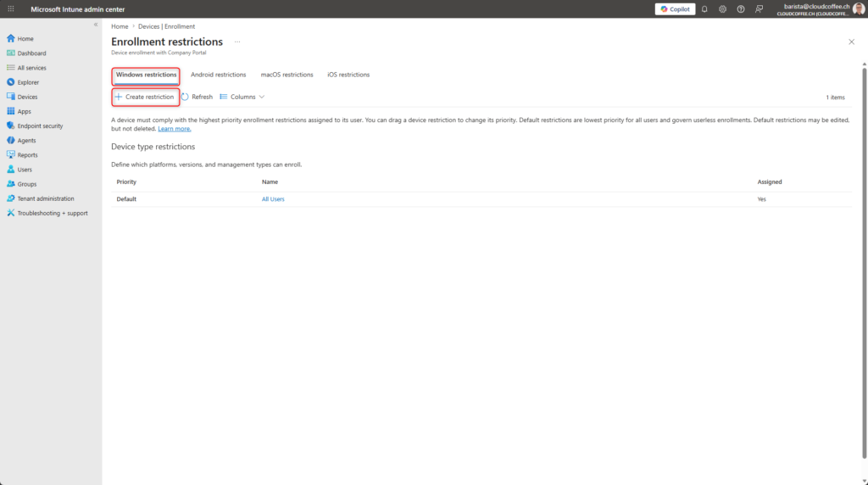868x485 pixels.
Task: Open the Apps grid icon
Action: coord(10,111)
